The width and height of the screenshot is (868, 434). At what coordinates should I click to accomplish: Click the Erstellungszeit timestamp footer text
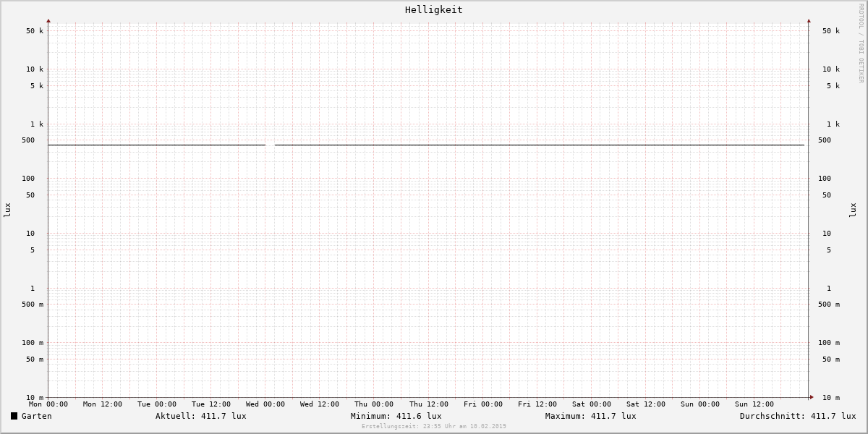(434, 426)
